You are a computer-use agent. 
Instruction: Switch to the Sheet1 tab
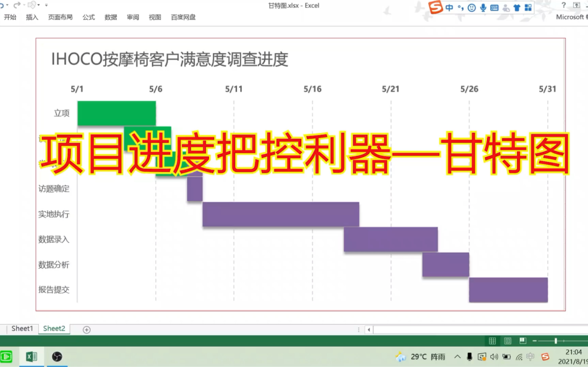[22, 329]
